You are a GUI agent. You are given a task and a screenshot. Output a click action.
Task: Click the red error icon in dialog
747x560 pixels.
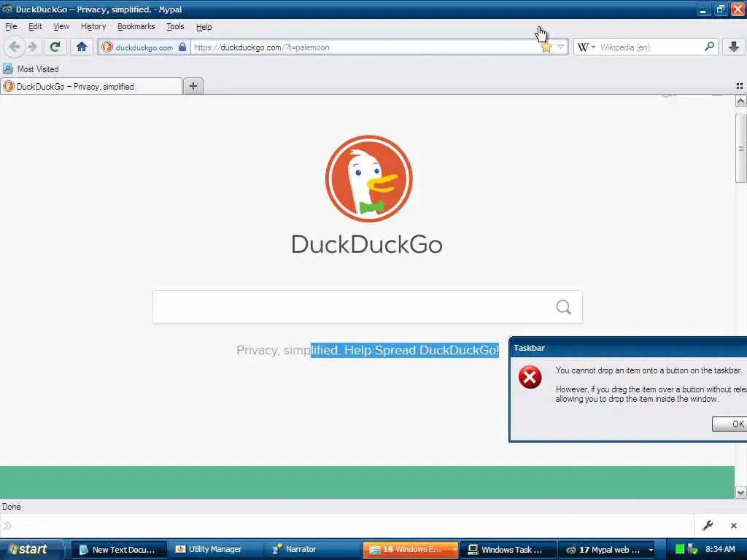pos(530,377)
